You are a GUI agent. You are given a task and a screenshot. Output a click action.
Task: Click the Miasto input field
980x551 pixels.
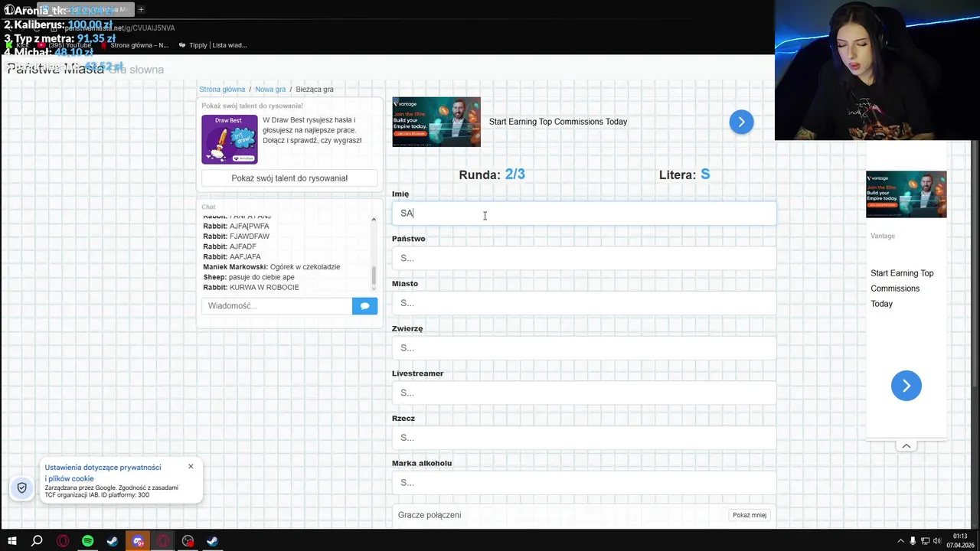584,303
